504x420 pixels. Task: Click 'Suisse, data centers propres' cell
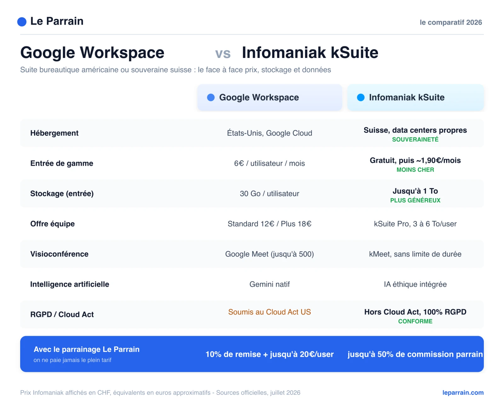click(415, 130)
